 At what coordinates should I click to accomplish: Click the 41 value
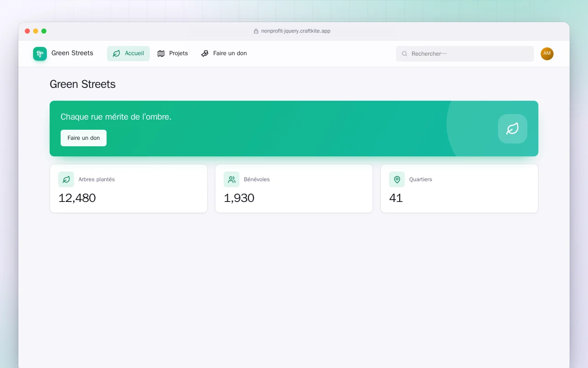click(396, 198)
